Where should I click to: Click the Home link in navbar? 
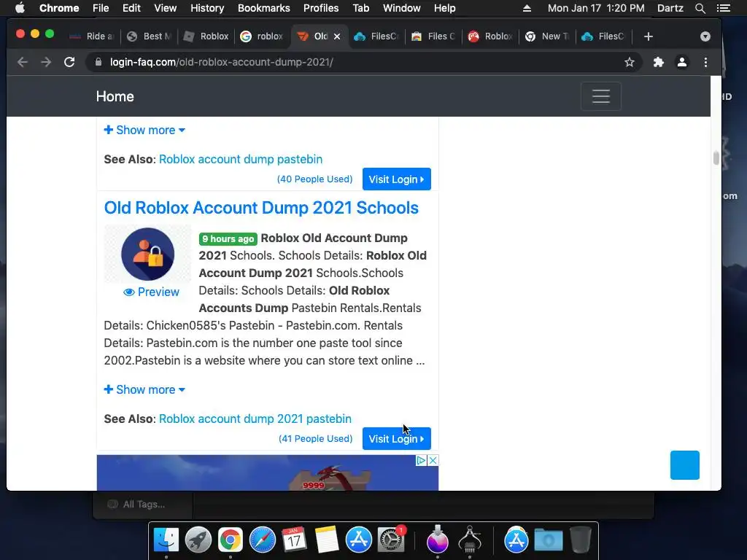click(115, 96)
